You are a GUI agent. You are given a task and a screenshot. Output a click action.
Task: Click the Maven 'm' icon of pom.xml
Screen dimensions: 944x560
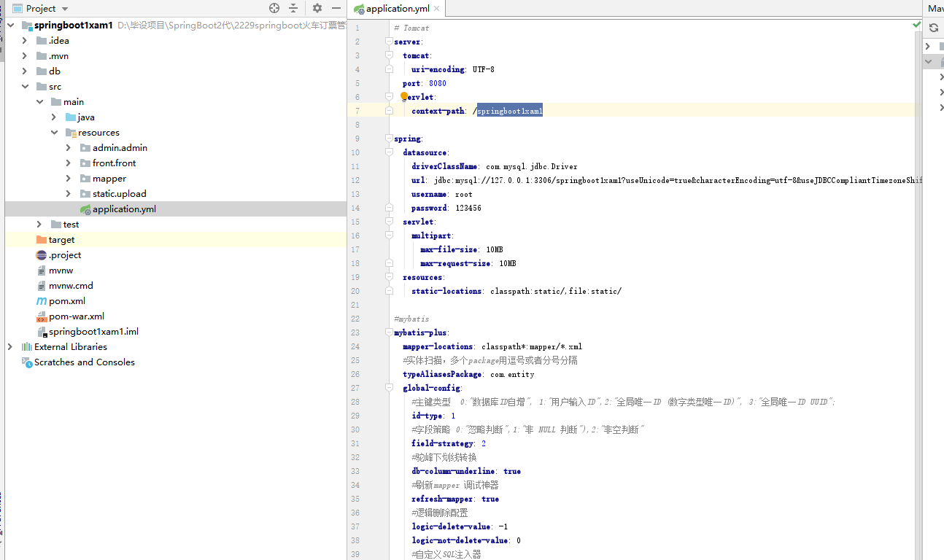pyautogui.click(x=42, y=301)
